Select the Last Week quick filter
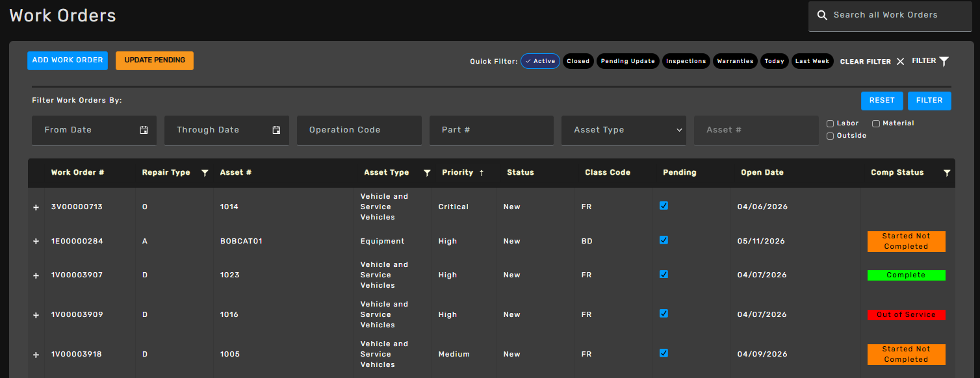The height and width of the screenshot is (378, 980). [x=812, y=61]
